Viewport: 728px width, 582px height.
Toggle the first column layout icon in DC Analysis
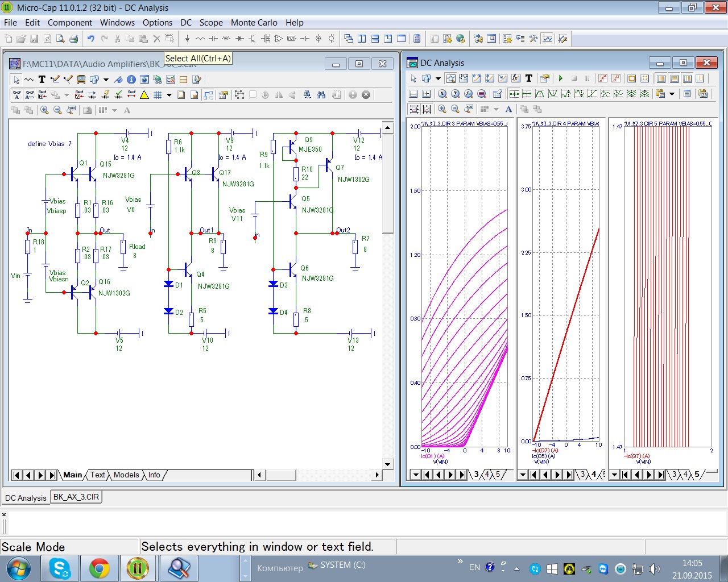(661, 78)
